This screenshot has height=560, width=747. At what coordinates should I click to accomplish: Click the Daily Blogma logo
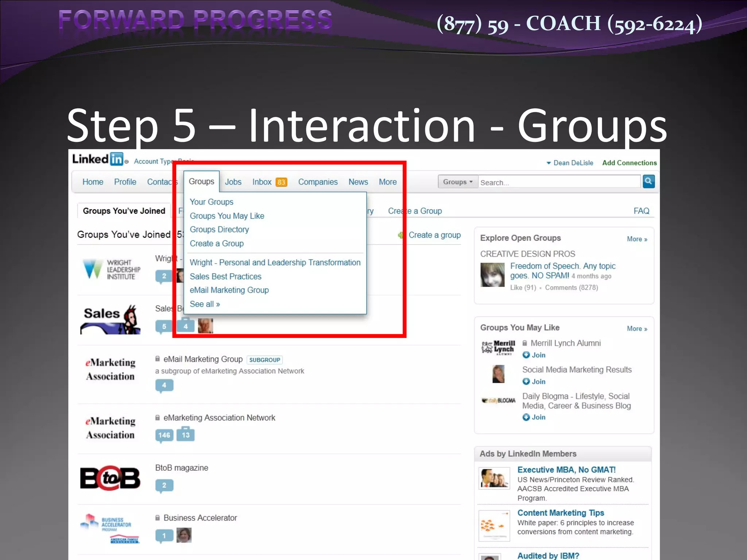click(498, 401)
